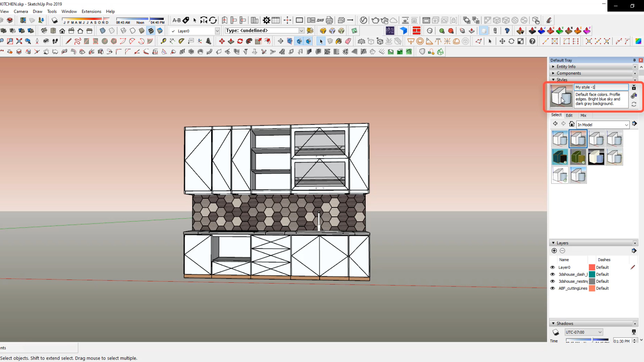The image size is (644, 362).
Task: Activate the Look Around eye tool
Action: coord(46,41)
